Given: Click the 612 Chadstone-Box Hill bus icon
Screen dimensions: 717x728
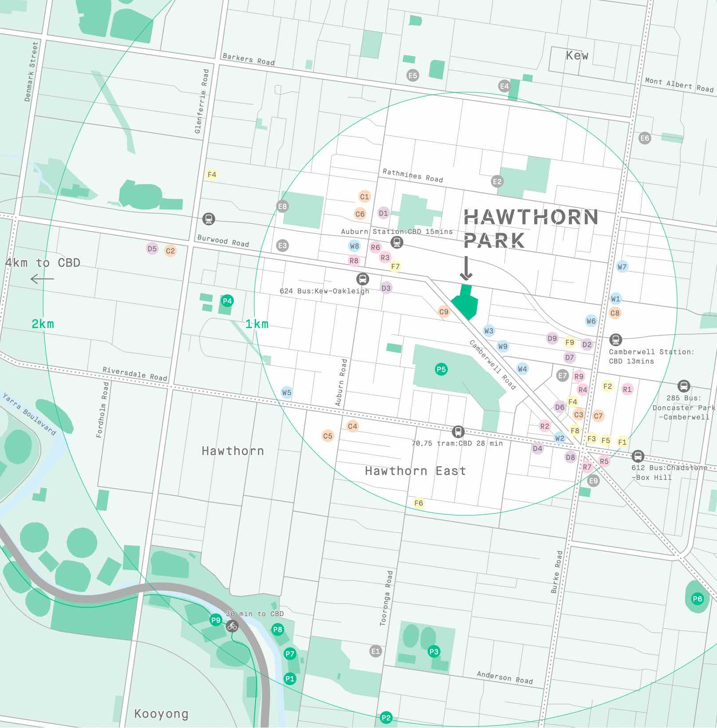Looking at the screenshot, I should 638,456.
